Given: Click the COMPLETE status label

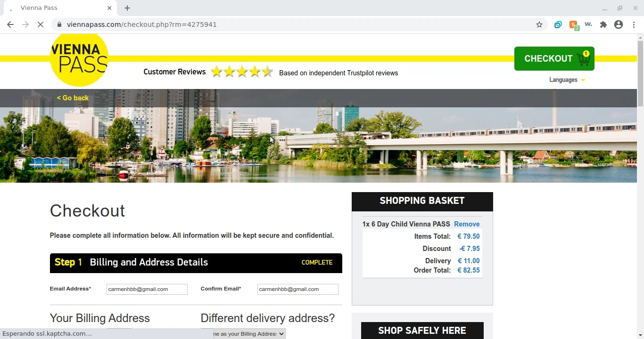Looking at the screenshot, I should pyautogui.click(x=317, y=263).
